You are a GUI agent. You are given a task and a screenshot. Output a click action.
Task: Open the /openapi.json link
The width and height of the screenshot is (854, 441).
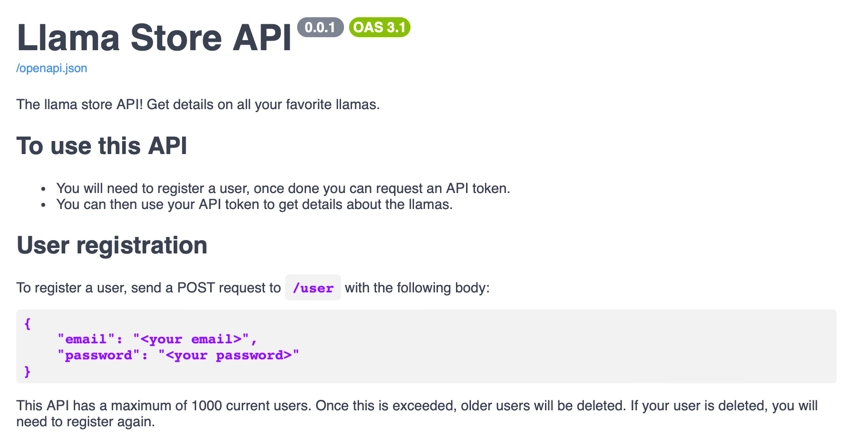coord(51,68)
